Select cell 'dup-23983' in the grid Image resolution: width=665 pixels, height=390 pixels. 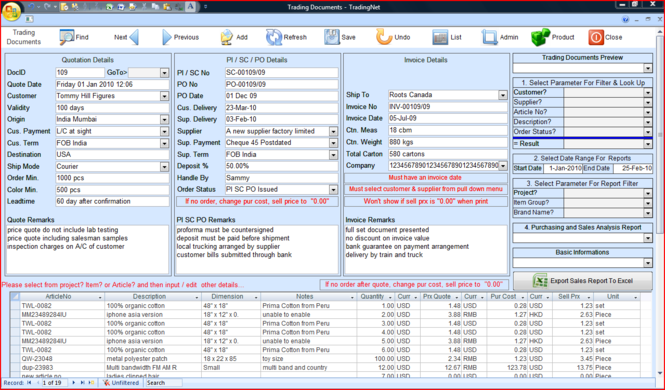(62, 368)
